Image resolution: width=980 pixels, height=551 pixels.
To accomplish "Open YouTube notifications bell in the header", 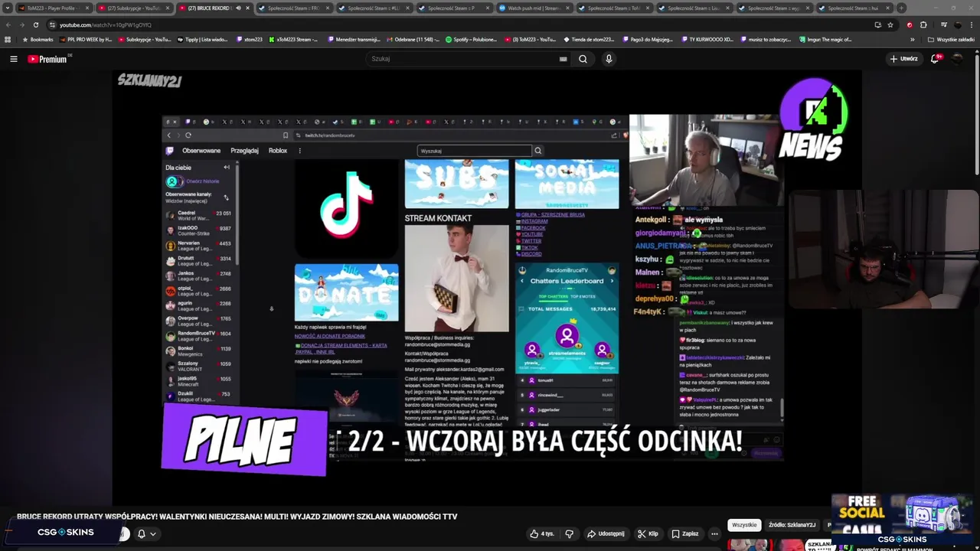I will [935, 59].
